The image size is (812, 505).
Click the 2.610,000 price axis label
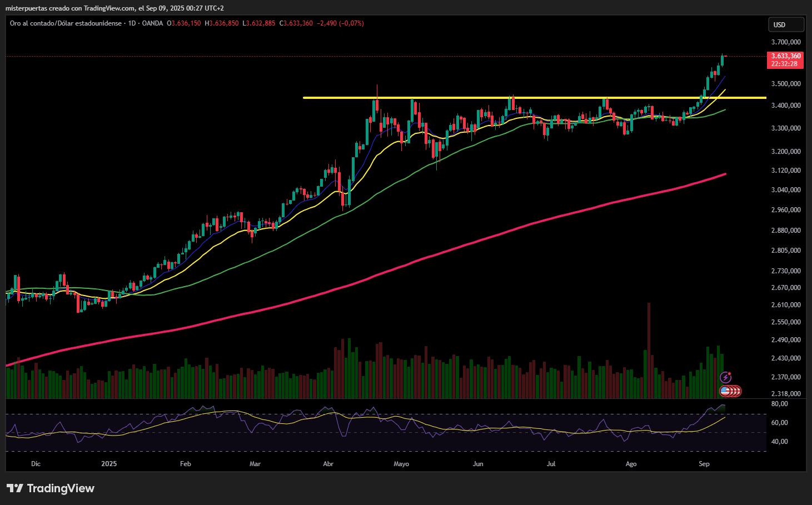pyautogui.click(x=786, y=305)
